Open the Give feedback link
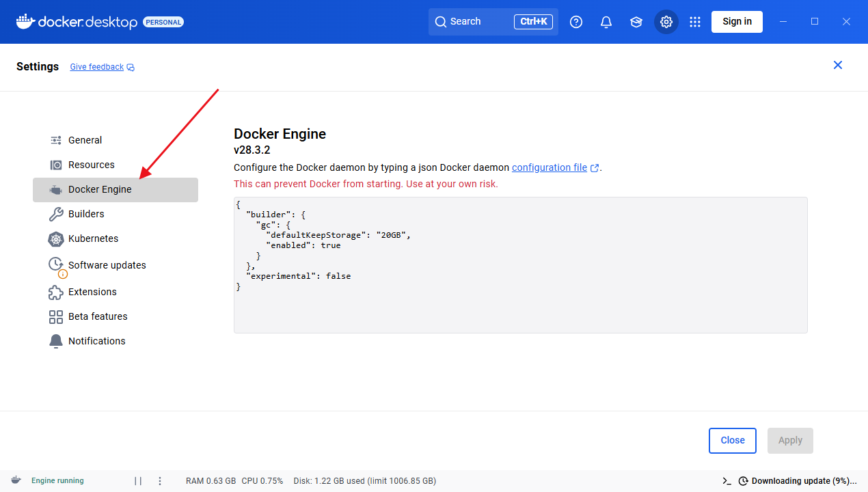 click(97, 67)
